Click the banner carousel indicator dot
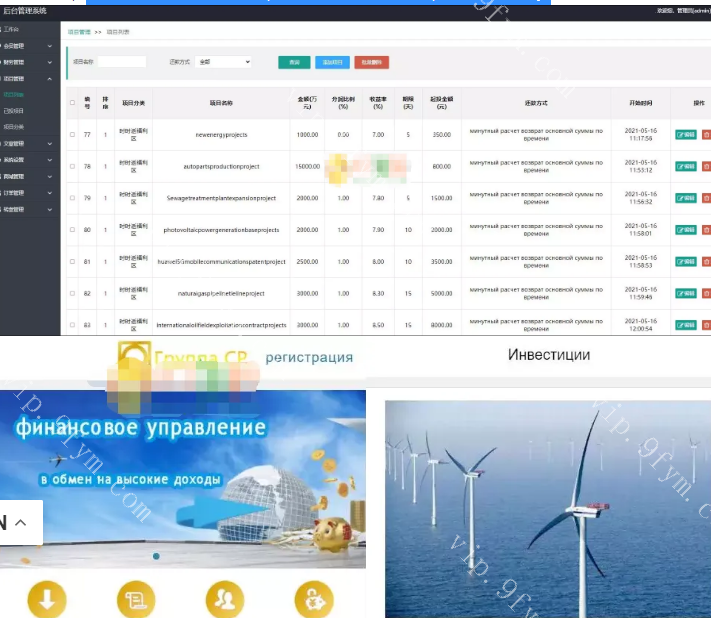The width and height of the screenshot is (711, 618). (156, 556)
